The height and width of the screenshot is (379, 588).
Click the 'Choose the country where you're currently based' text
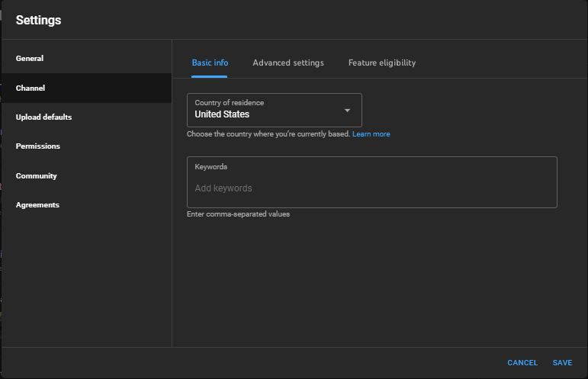pos(268,134)
